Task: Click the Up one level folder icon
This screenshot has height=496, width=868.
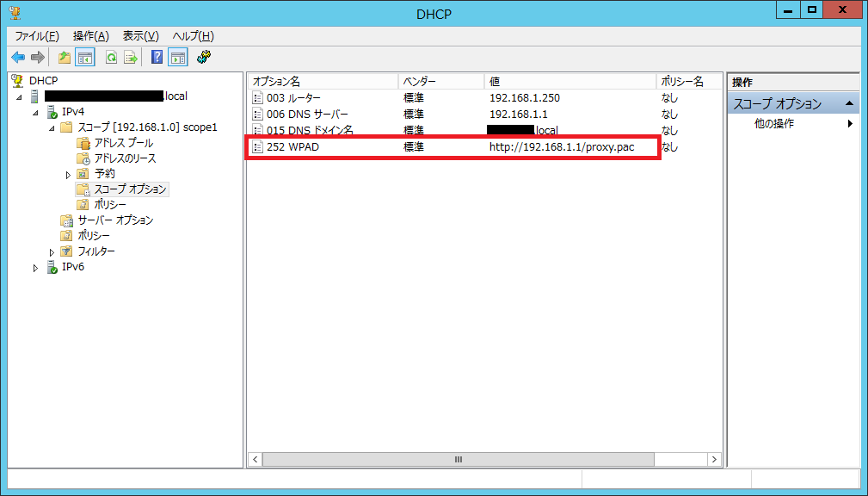Action: tap(65, 57)
